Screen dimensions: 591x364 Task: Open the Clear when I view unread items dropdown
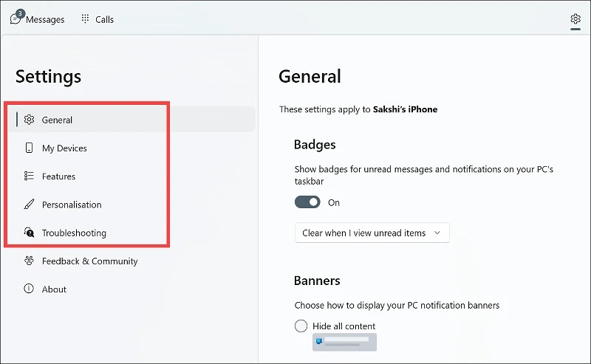tap(372, 233)
